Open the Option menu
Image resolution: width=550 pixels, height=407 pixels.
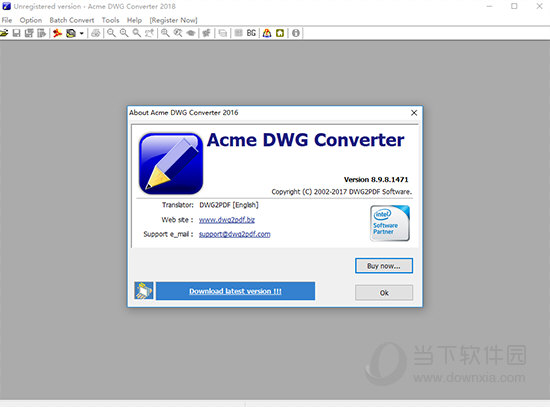[x=31, y=20]
